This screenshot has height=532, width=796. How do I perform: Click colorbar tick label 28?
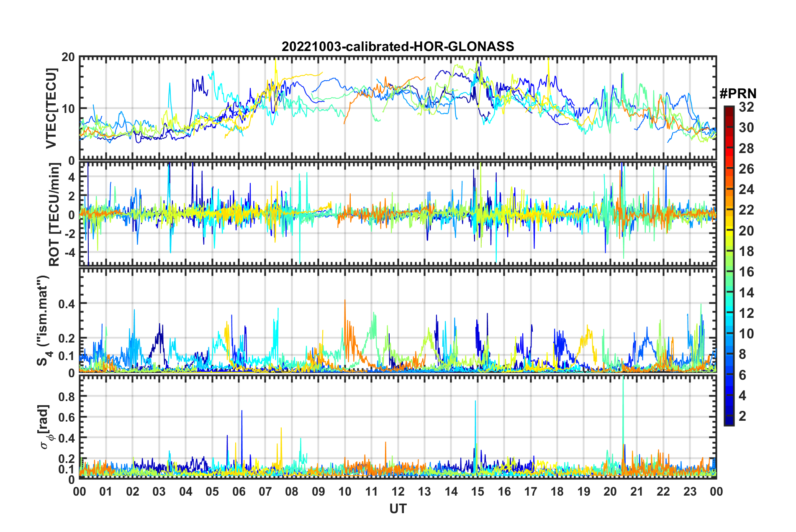[x=746, y=148]
